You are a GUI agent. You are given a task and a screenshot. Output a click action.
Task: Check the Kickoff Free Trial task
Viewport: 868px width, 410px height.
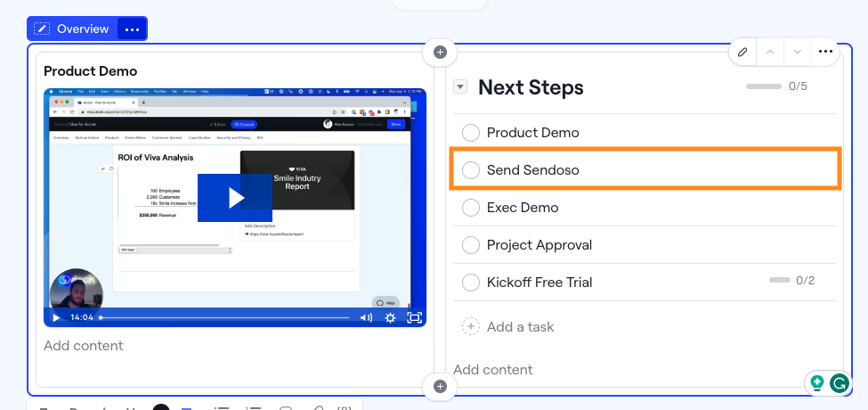(471, 283)
